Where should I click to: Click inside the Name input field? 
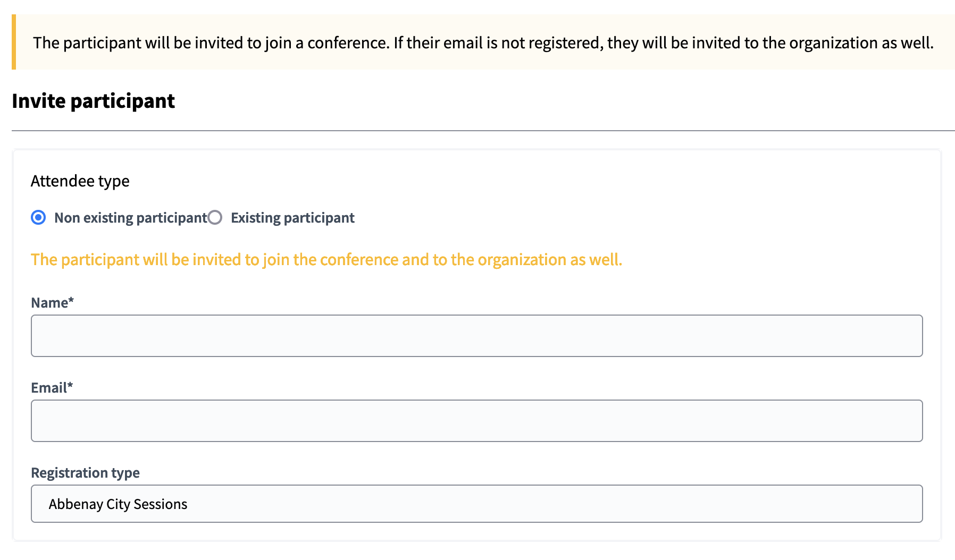click(x=477, y=335)
